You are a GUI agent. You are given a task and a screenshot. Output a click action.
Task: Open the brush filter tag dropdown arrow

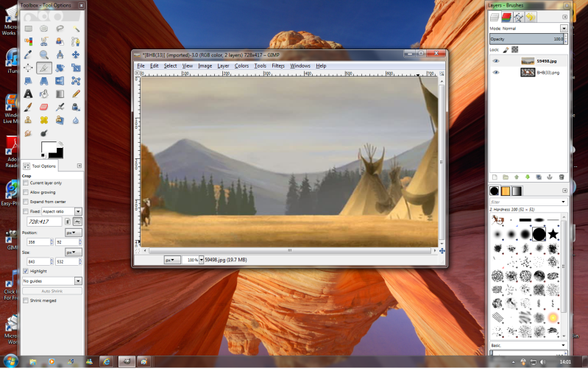pyautogui.click(x=563, y=202)
